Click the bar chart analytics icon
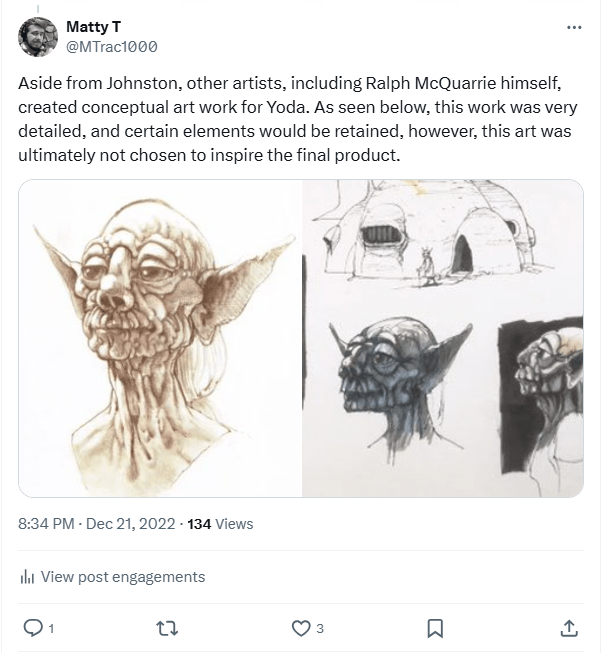The image size is (604, 653). point(28,577)
